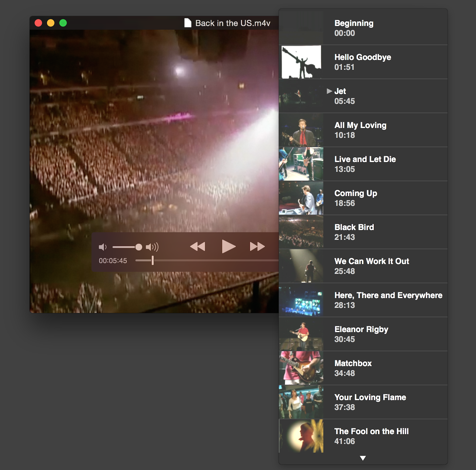Image resolution: width=476 pixels, height=470 pixels.
Task: Click the current chapter play marker beside Jet
Action: (329, 91)
